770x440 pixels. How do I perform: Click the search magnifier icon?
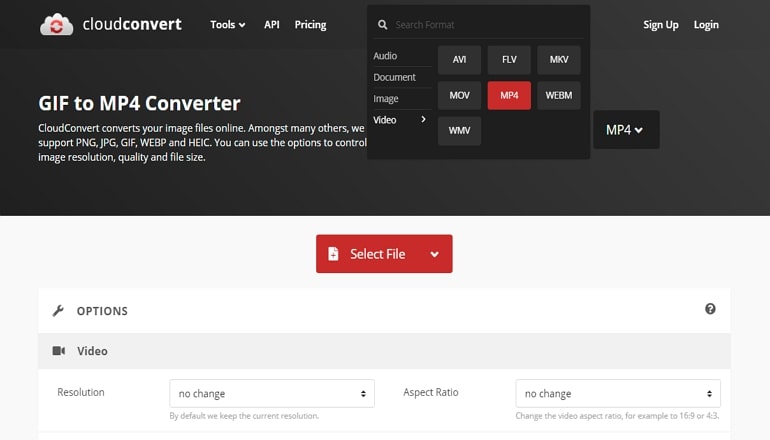coord(383,25)
